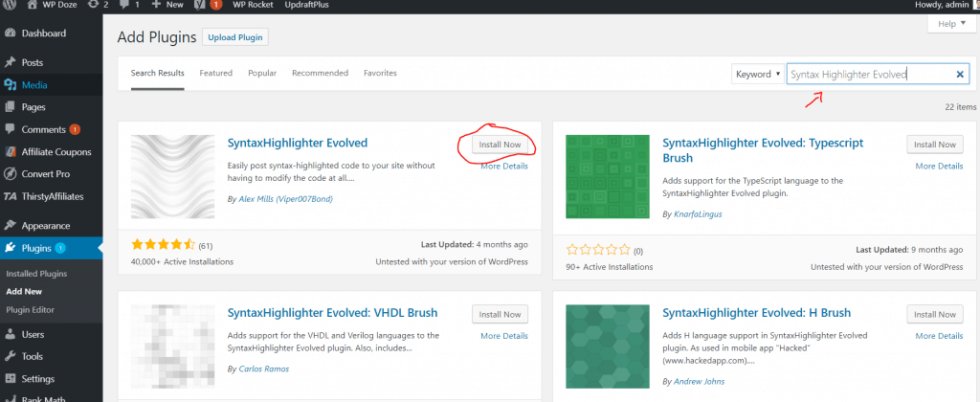
Task: Click the Plugins plug icon in sidebar
Action: click(10, 248)
